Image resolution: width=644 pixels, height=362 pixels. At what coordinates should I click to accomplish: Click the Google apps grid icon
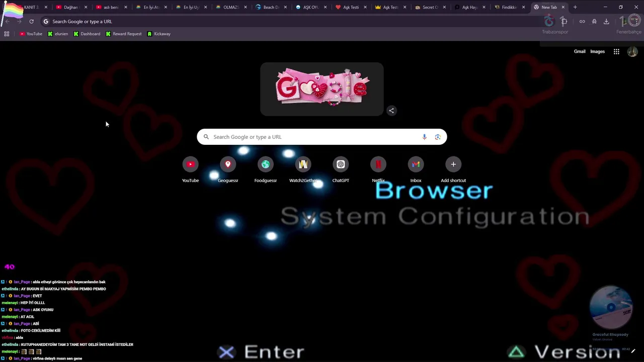(616, 51)
